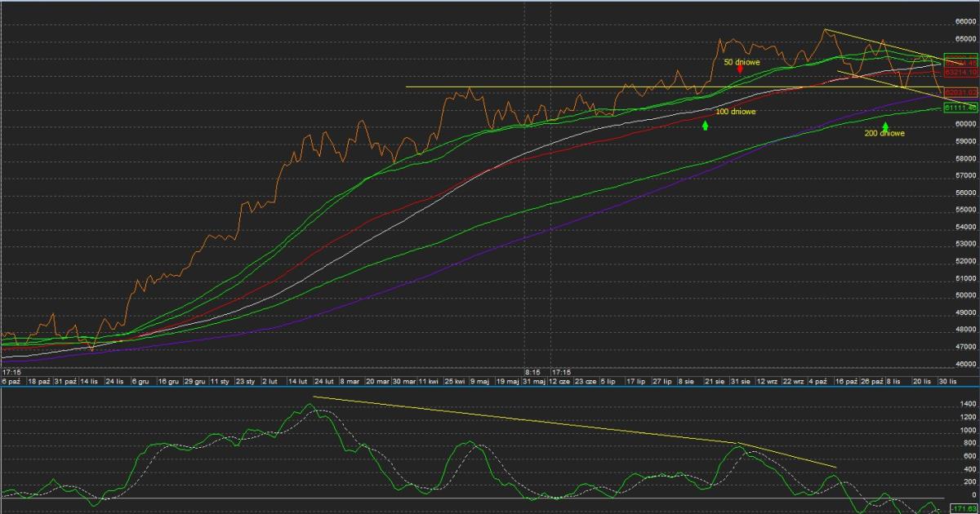Click the '4 paź' date on time axis
Screen dimensions: 980x514
pos(817,381)
